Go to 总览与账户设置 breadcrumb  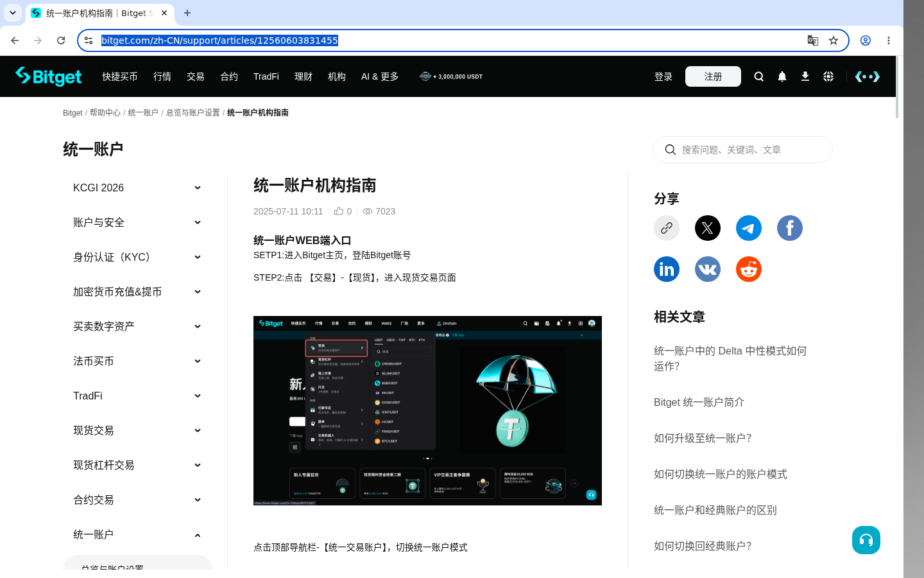click(193, 112)
